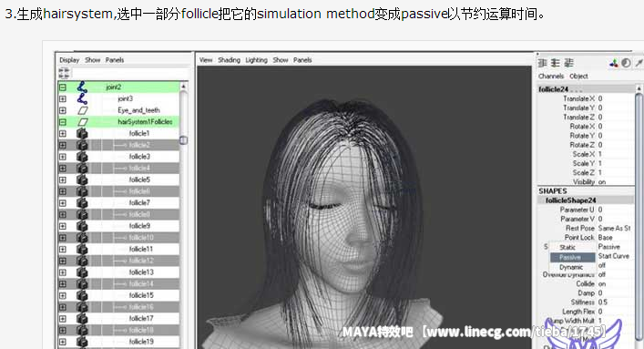Click the joint3 joint icon
This screenshot has height=349, width=644.
click(82, 98)
